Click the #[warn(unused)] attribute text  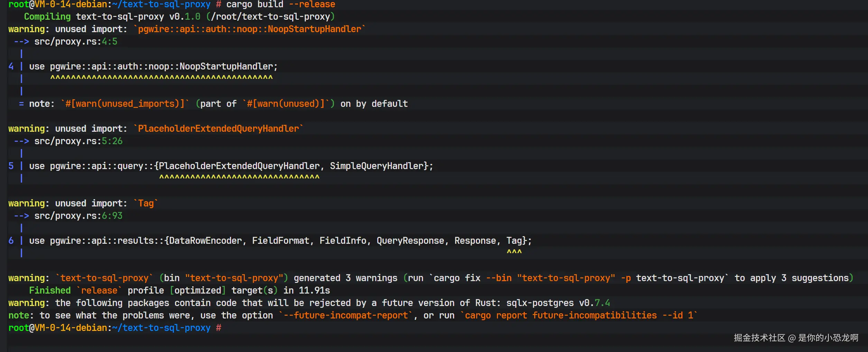tap(286, 104)
